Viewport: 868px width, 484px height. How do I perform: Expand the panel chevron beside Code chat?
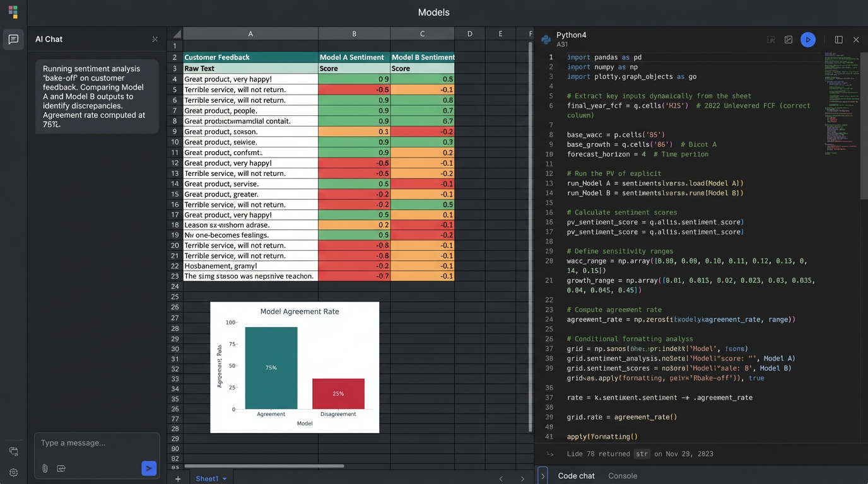(x=542, y=476)
